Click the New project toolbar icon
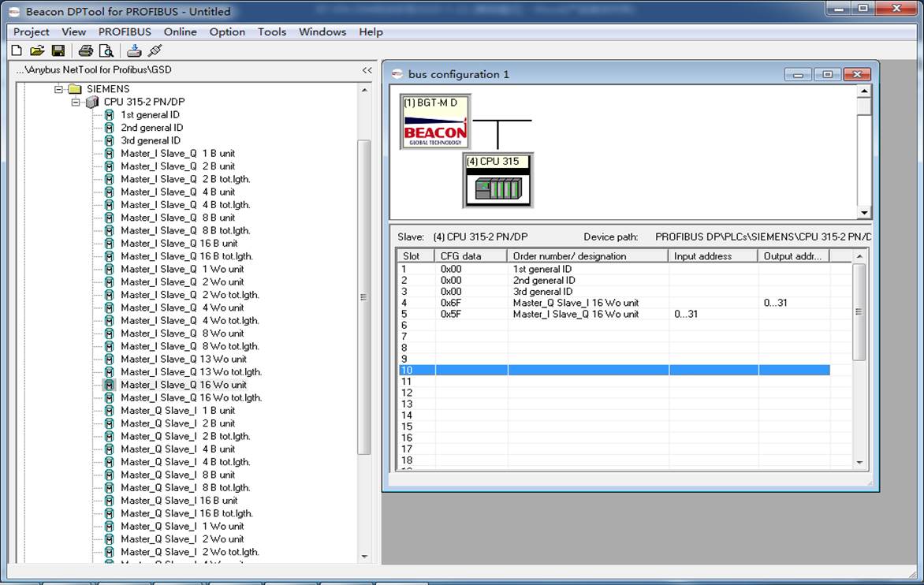924x585 pixels. point(17,50)
